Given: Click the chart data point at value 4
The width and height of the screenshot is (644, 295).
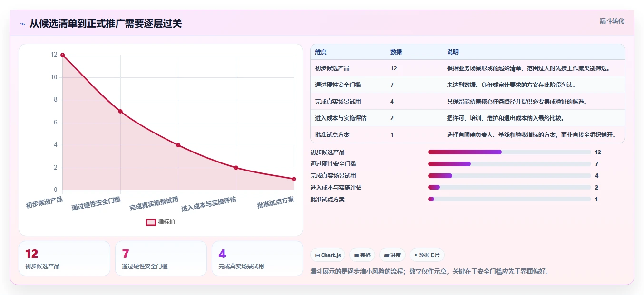Looking at the screenshot, I should 178,145.
